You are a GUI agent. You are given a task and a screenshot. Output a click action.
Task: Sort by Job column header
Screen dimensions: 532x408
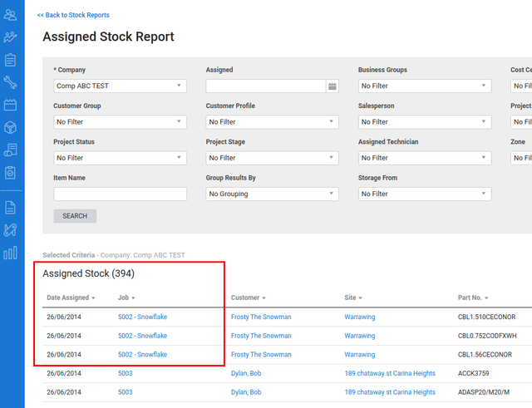tap(126, 297)
